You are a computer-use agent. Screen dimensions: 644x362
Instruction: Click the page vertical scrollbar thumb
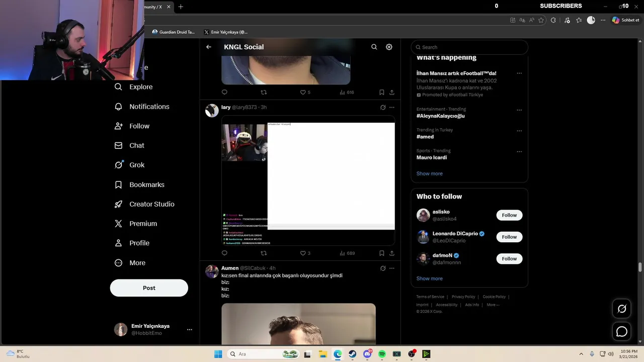coord(640,267)
